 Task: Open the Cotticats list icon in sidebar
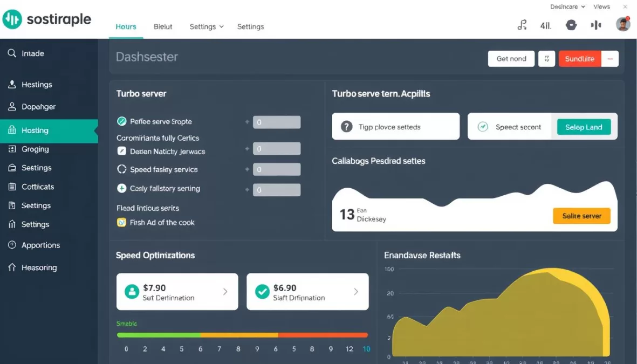(x=12, y=186)
